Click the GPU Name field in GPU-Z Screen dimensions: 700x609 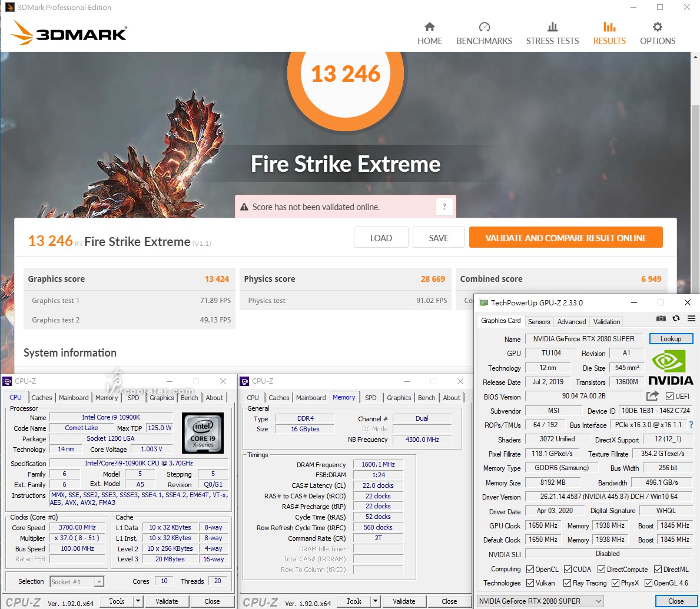pyautogui.click(x=583, y=339)
